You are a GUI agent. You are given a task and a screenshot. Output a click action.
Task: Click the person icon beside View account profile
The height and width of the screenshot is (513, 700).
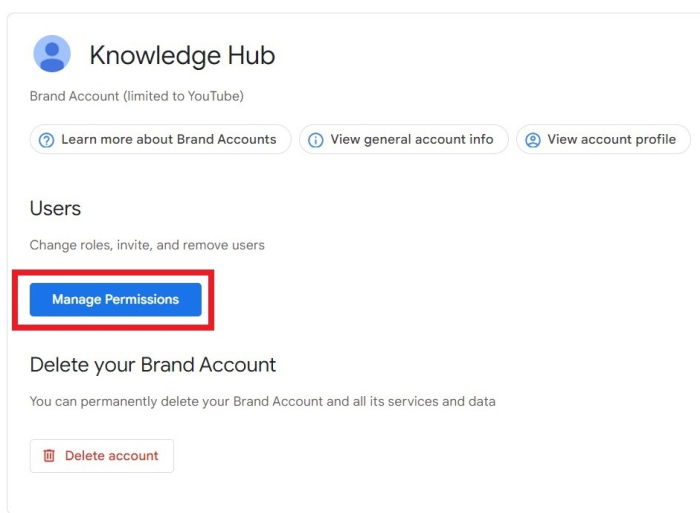click(x=533, y=140)
